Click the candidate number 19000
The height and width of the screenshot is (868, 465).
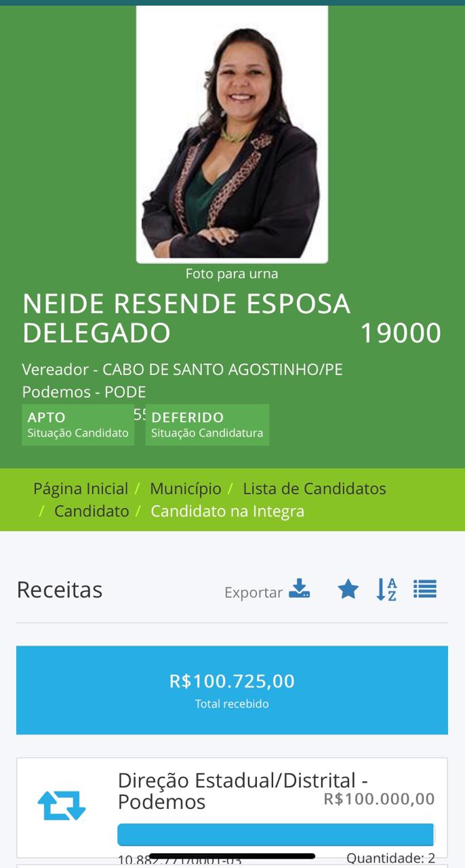[x=400, y=333]
